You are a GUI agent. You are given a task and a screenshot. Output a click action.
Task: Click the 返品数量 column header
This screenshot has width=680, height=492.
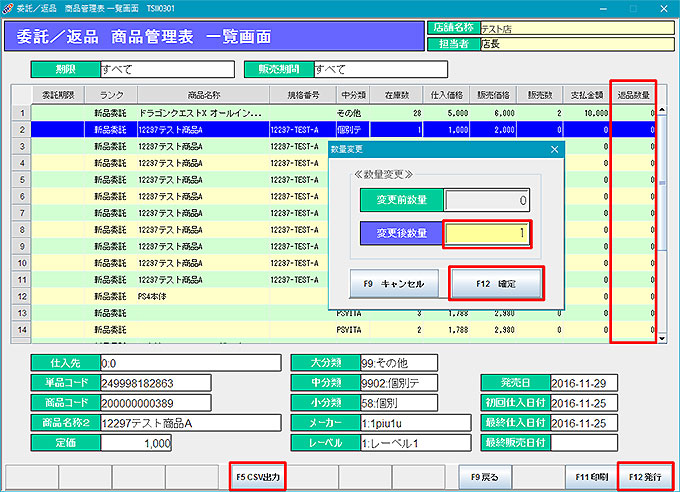click(x=633, y=95)
